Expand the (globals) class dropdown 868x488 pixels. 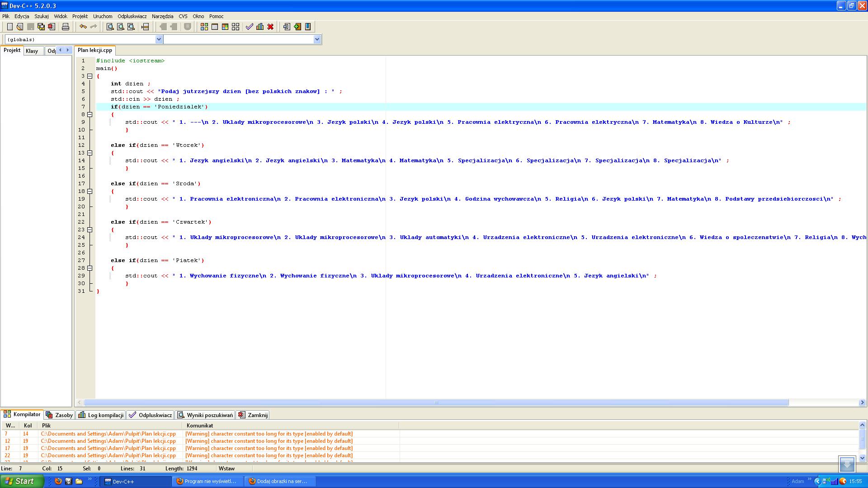[159, 39]
